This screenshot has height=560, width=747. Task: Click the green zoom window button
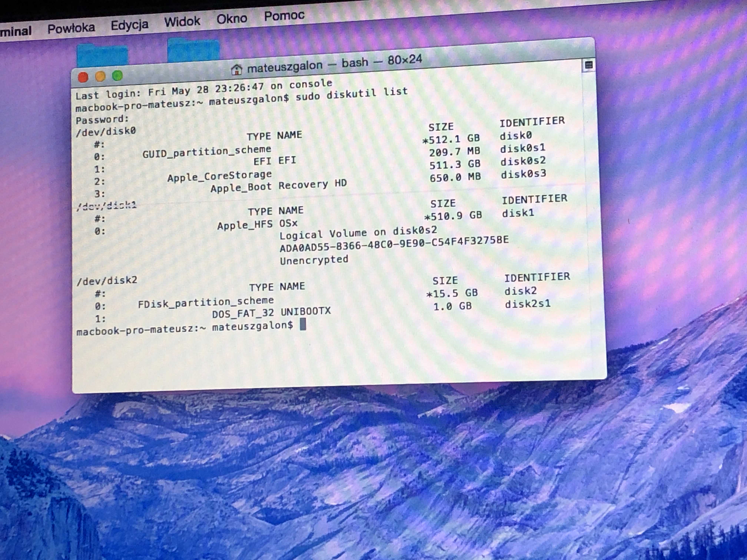[117, 76]
